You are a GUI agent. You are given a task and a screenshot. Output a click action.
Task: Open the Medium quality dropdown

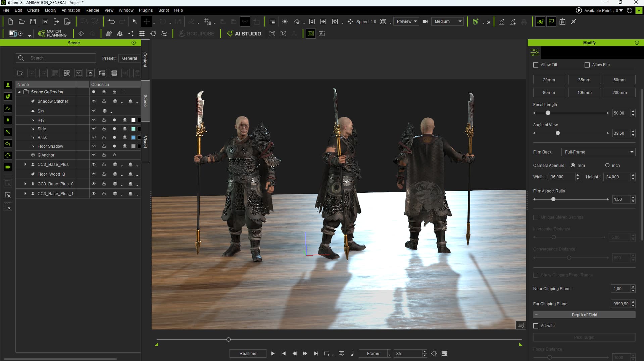(x=448, y=21)
